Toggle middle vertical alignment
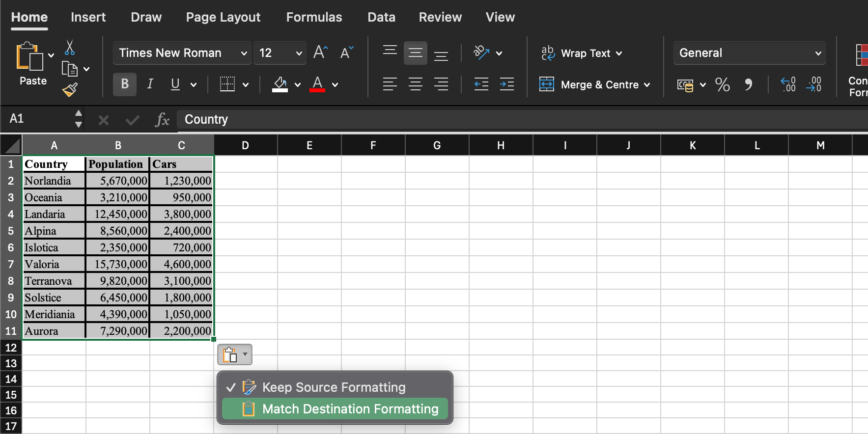The height and width of the screenshot is (434, 868). tap(416, 53)
